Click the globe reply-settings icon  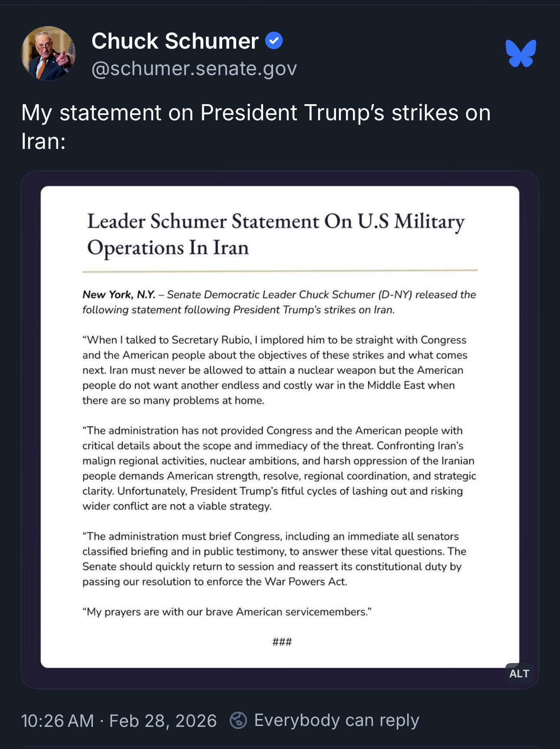[238, 720]
